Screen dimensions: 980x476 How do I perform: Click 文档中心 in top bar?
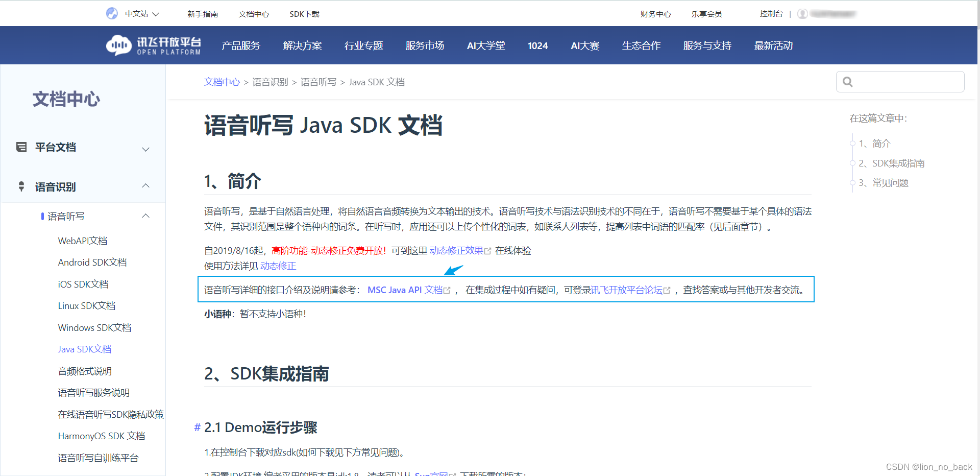[x=254, y=14]
